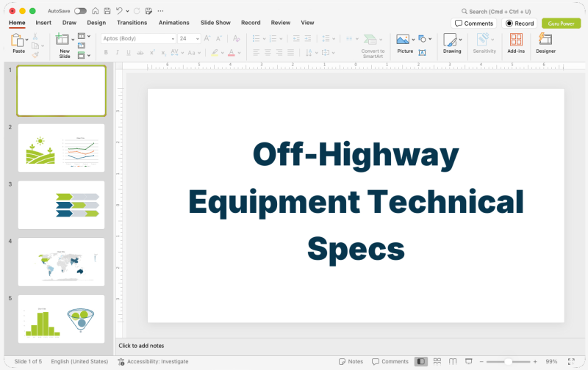Click the Record button at top right

520,23
